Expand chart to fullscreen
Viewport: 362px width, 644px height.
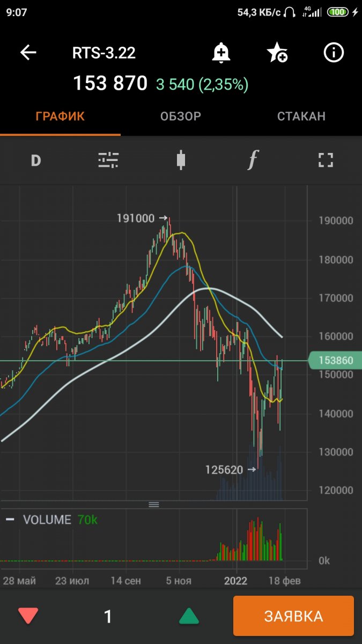click(x=326, y=160)
